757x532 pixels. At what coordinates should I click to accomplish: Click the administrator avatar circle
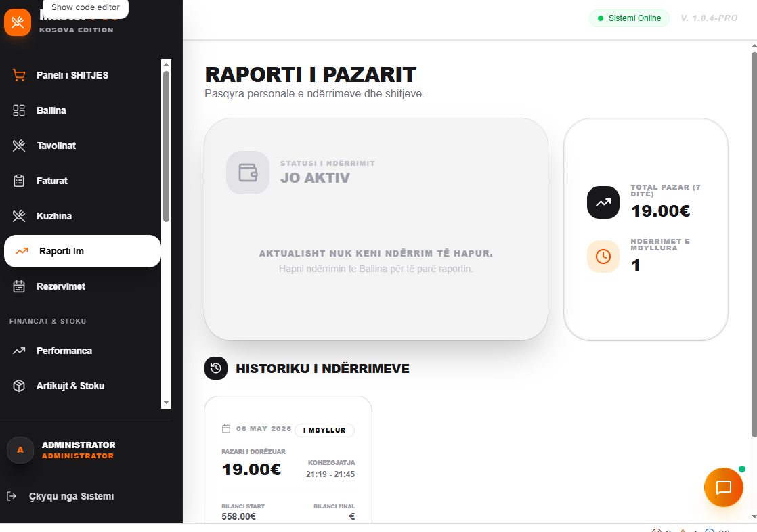20,450
